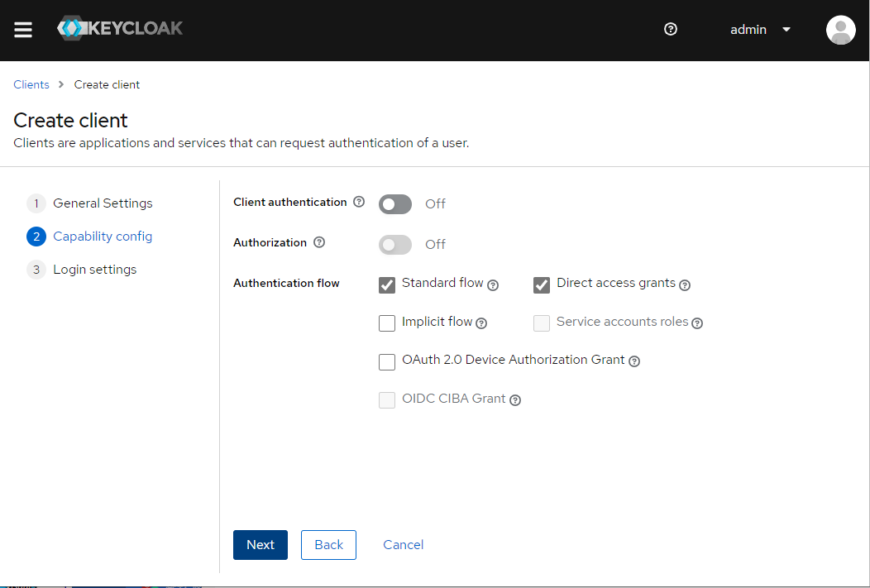The image size is (870, 588).
Task: Open the help icon in header
Action: pyautogui.click(x=671, y=29)
